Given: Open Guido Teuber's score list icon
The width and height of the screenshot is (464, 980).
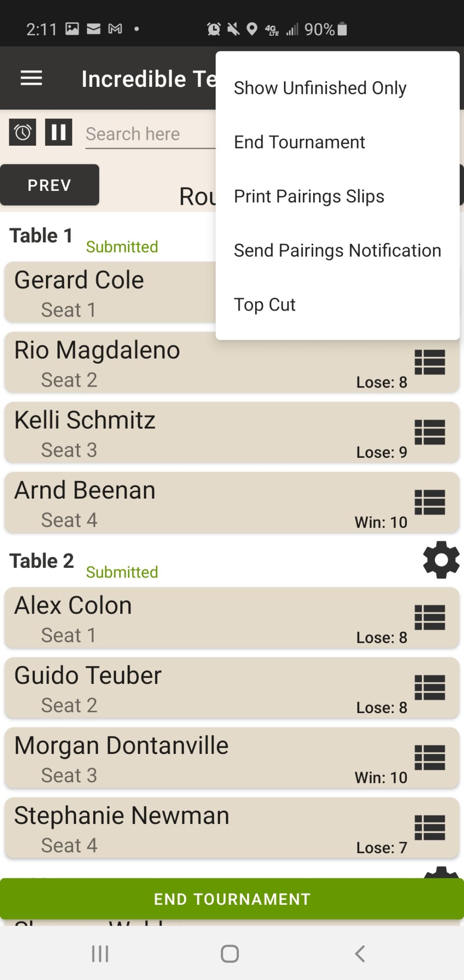Looking at the screenshot, I should click(x=430, y=688).
